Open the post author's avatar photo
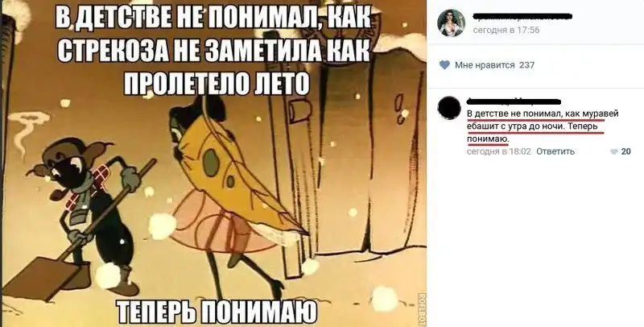644x327 pixels. pyautogui.click(x=451, y=23)
